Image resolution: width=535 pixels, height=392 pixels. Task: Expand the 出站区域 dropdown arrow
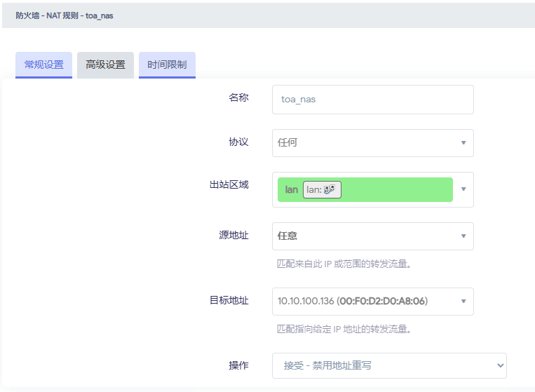(463, 189)
